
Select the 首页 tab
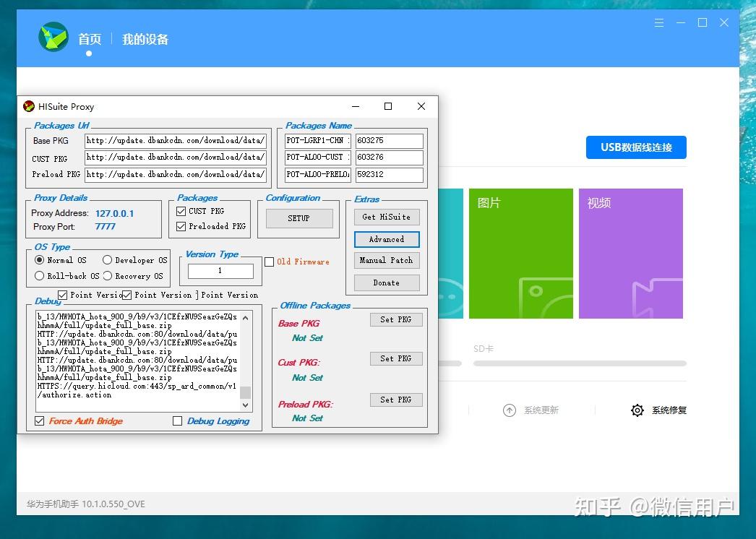(90, 39)
